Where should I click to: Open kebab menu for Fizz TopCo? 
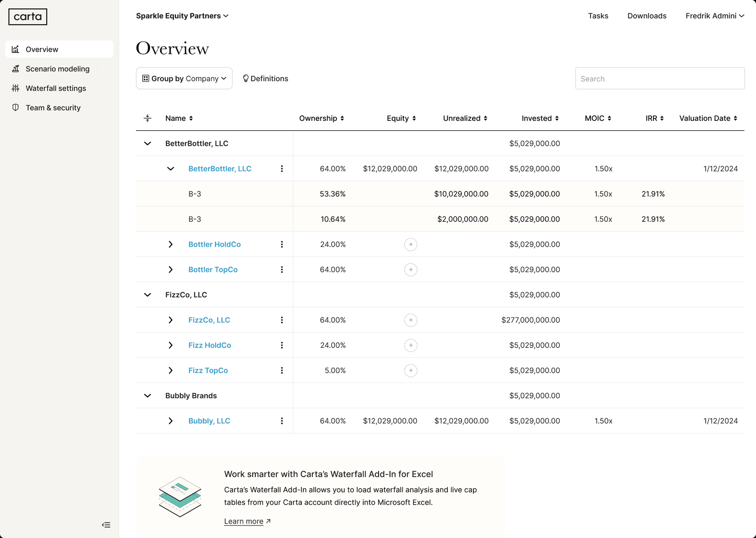[282, 370]
